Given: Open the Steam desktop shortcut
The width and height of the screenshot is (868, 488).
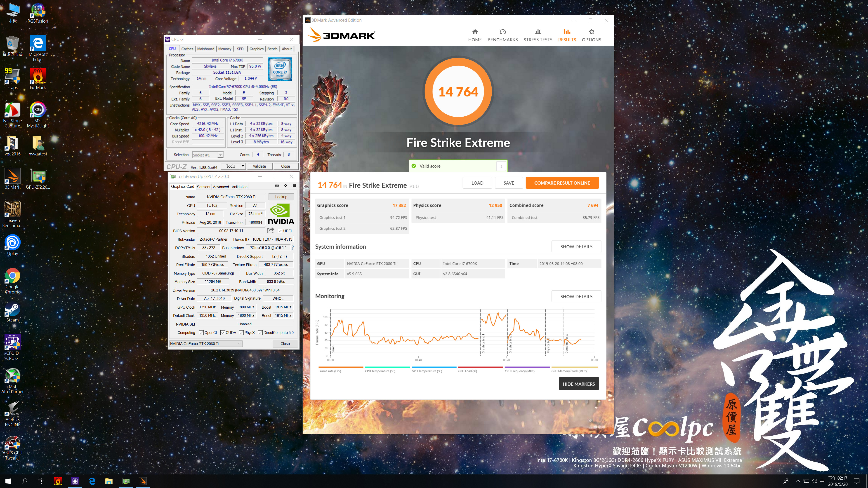Looking at the screenshot, I should (12, 312).
